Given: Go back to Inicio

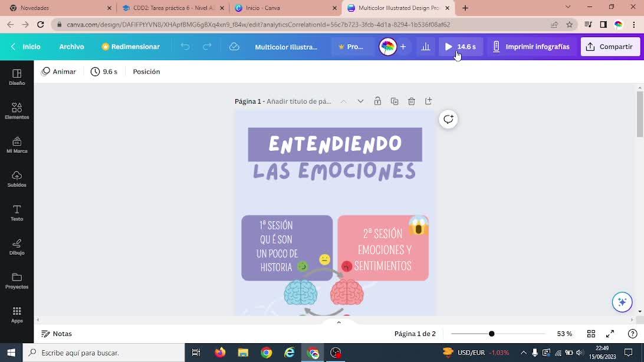Looking at the screenshot, I should [25, 47].
